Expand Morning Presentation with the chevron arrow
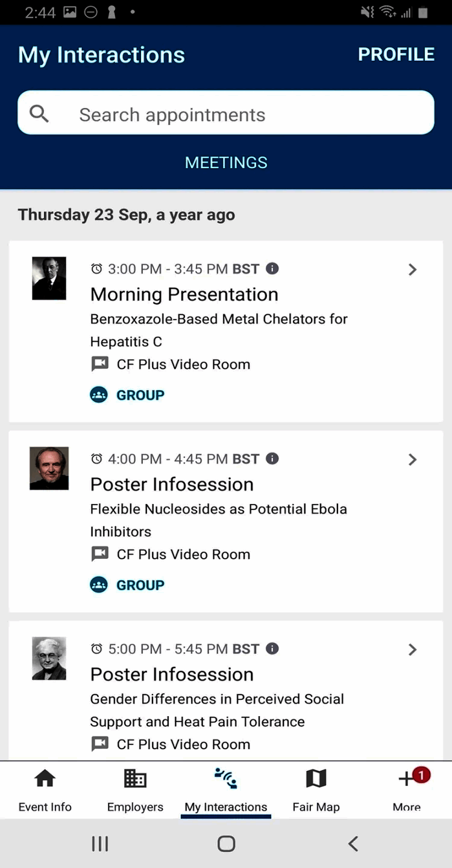This screenshot has height=868, width=452. click(x=412, y=269)
